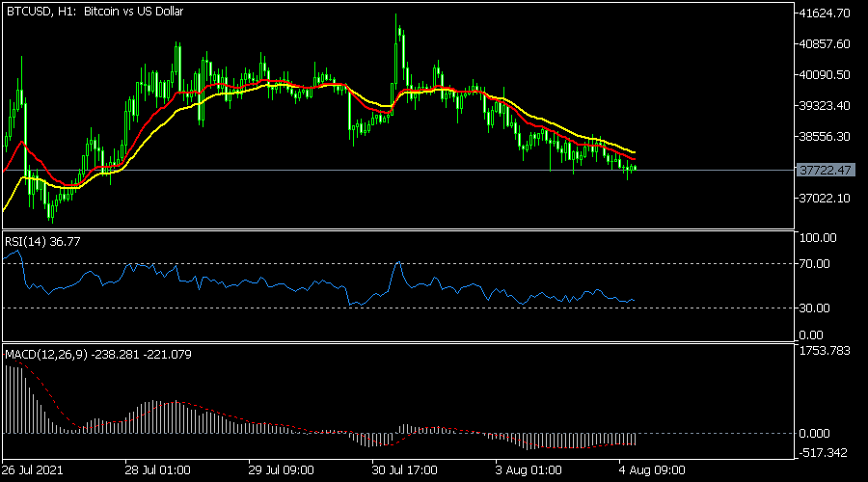This screenshot has width=868, height=482.
Task: Click the BTCUSD, H1 chart title
Action: (95, 11)
